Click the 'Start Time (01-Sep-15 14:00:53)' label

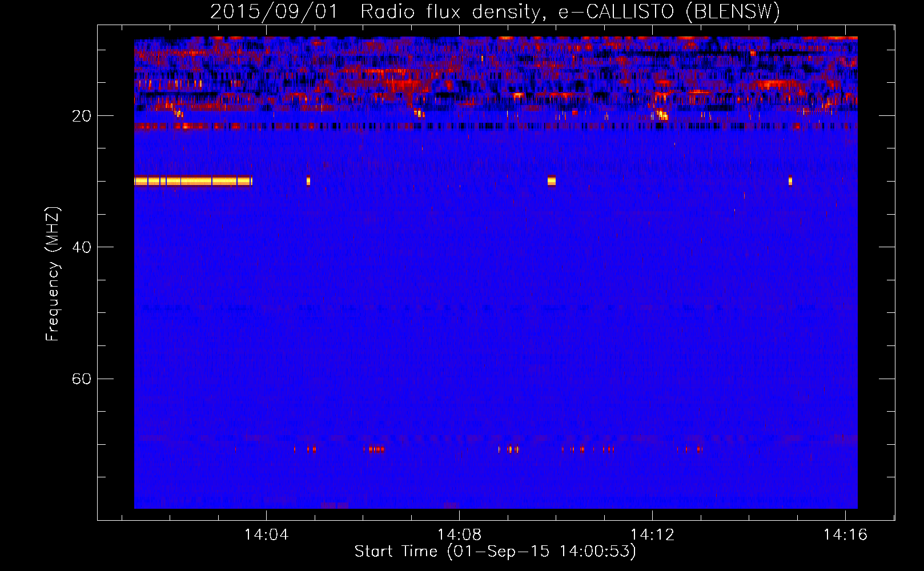(495, 551)
